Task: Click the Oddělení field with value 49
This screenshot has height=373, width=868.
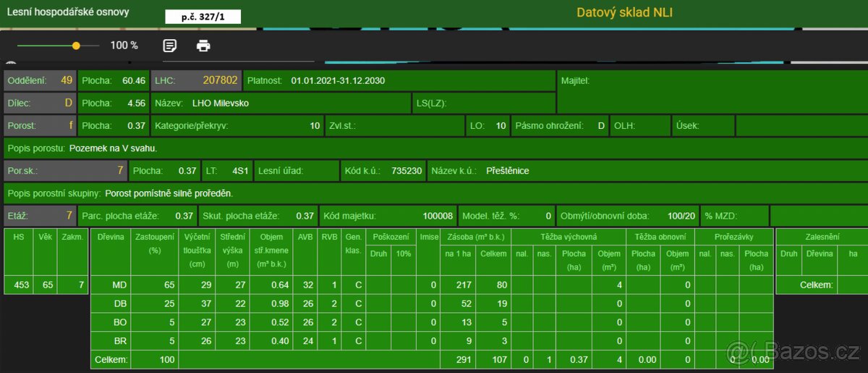Action: click(40, 80)
